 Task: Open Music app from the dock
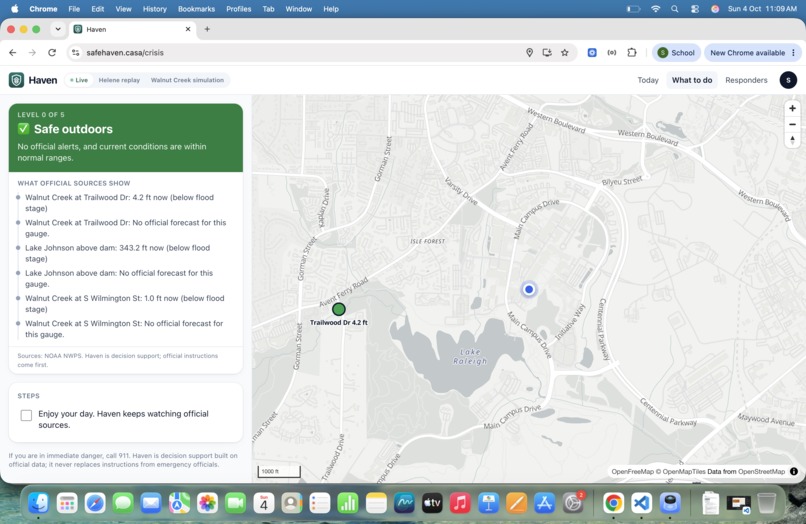click(460, 503)
